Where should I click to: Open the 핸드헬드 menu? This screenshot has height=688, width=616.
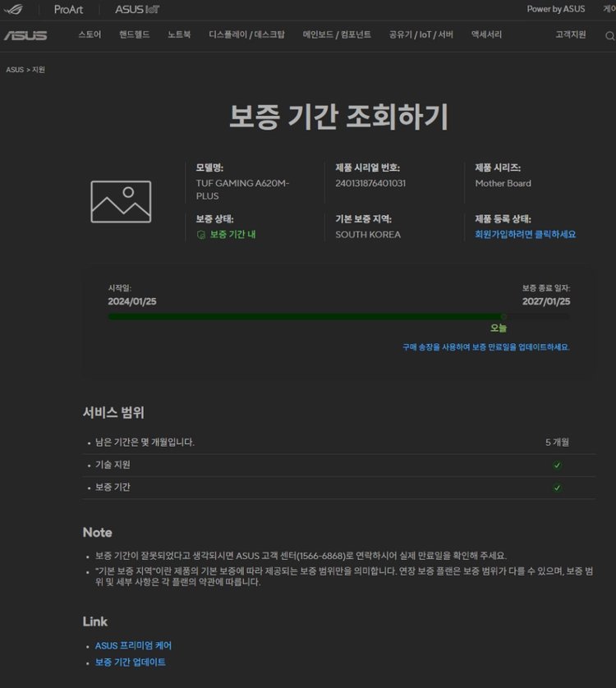135,34
